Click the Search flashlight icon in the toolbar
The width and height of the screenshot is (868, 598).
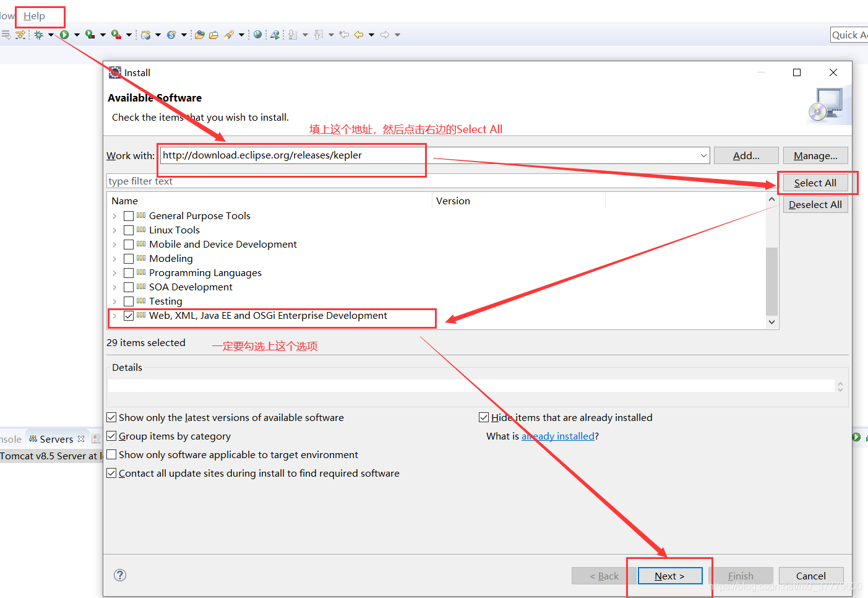pos(228,35)
